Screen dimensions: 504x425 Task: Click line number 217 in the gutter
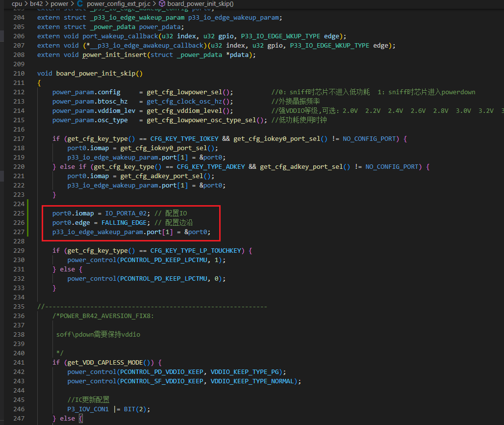(x=19, y=139)
